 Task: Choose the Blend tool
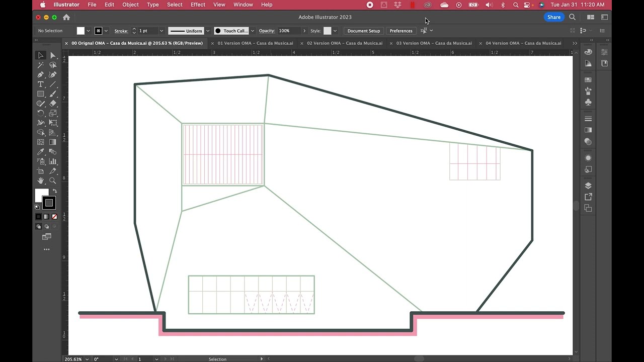(x=53, y=152)
